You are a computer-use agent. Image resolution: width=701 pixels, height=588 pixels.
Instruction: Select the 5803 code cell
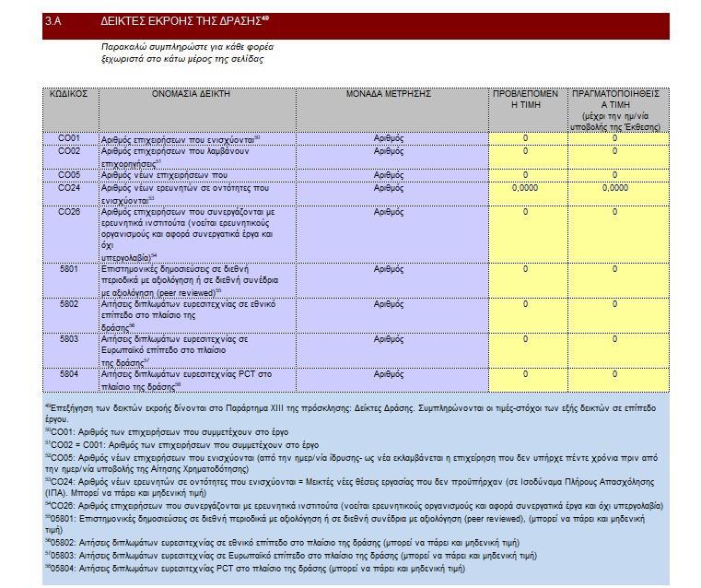(x=70, y=350)
